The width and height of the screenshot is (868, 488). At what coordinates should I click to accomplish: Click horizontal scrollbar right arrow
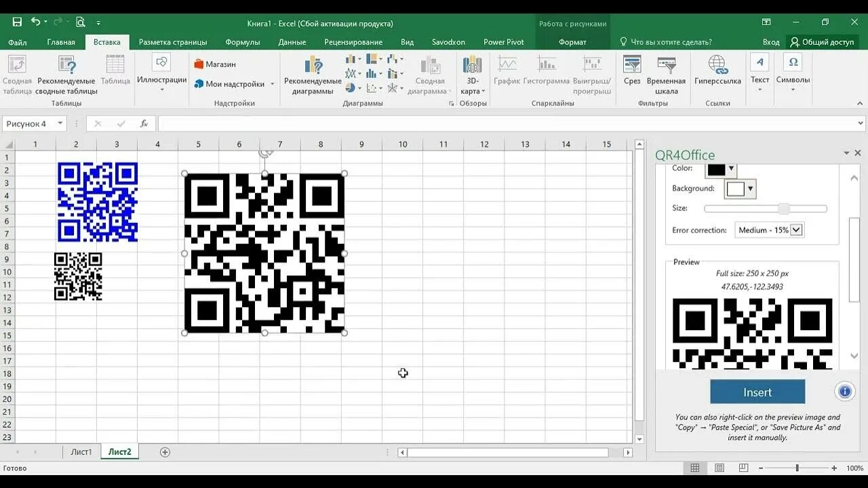[x=628, y=452]
